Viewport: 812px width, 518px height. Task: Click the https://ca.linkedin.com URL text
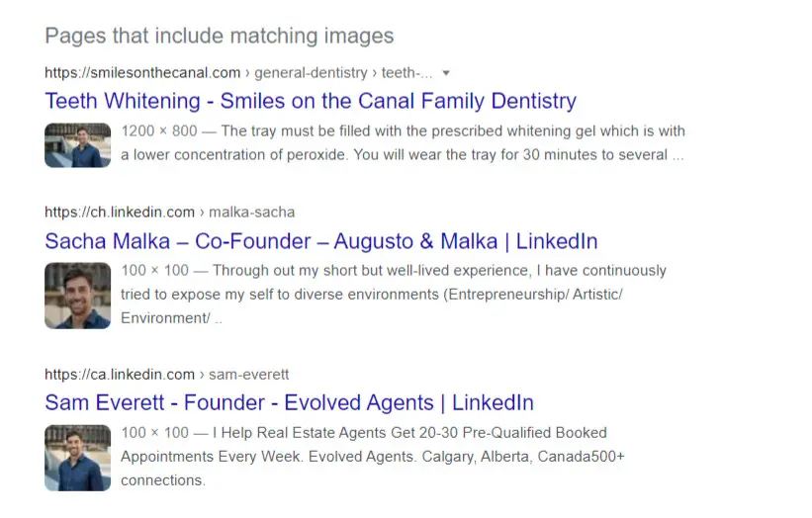click(x=120, y=374)
